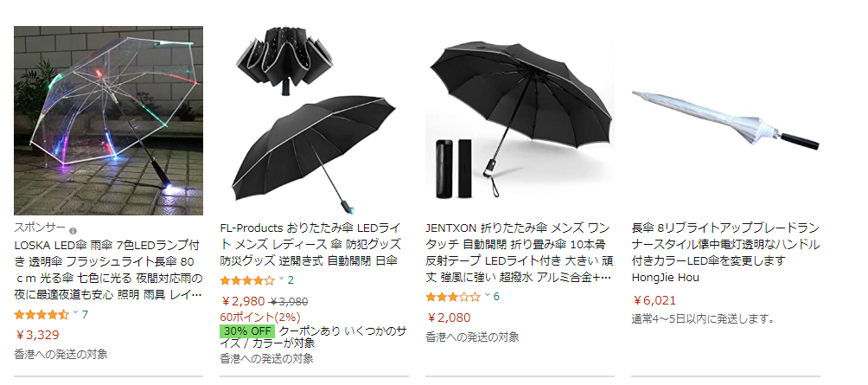Open FL-Products folding umbrella image
The image size is (868, 385).
pyautogui.click(x=314, y=120)
